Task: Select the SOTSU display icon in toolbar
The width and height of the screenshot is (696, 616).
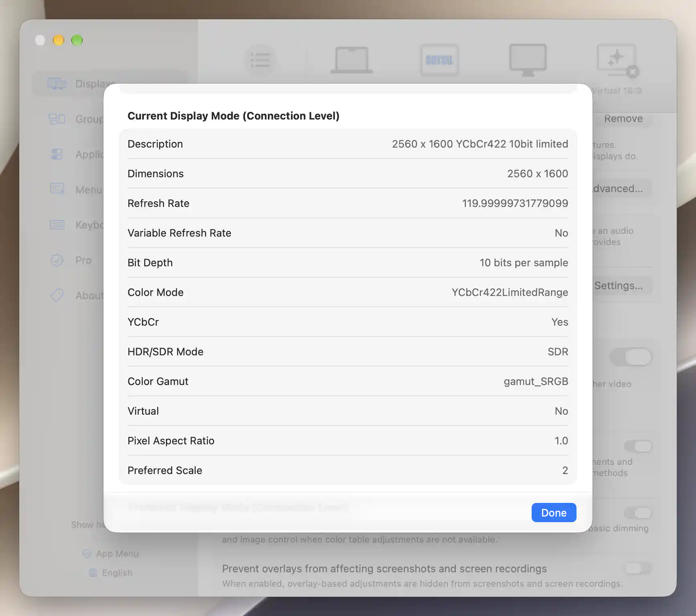Action: [x=439, y=60]
